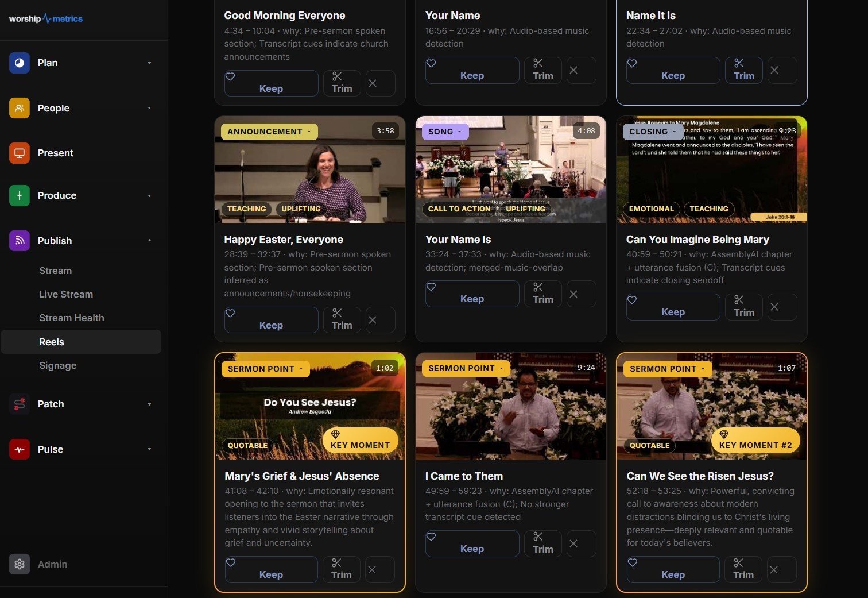The image size is (868, 598).
Task: Open Signage page
Action: (58, 365)
